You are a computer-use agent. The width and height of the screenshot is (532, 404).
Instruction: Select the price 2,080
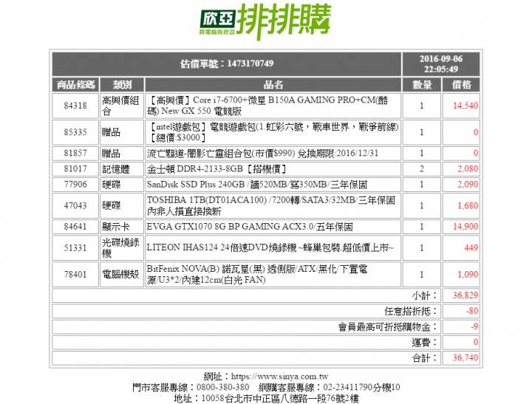click(468, 168)
